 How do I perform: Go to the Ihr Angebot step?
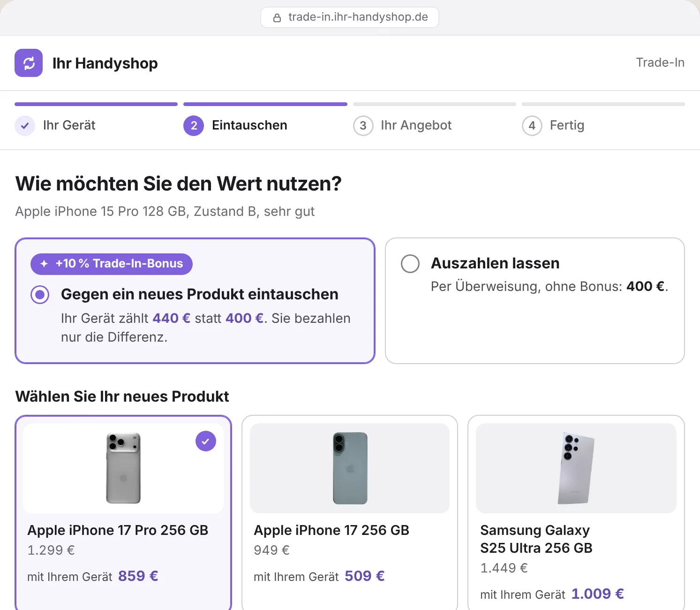[402, 125]
